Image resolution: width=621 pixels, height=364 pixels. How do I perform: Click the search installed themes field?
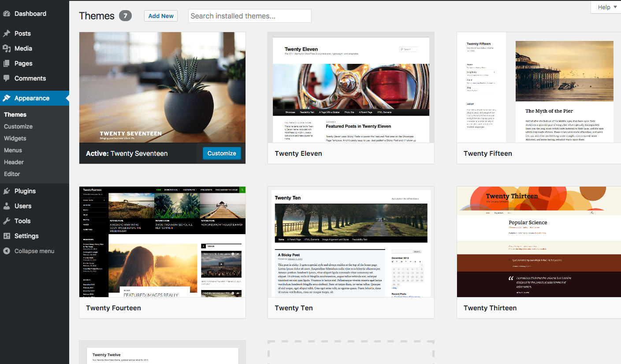click(249, 15)
